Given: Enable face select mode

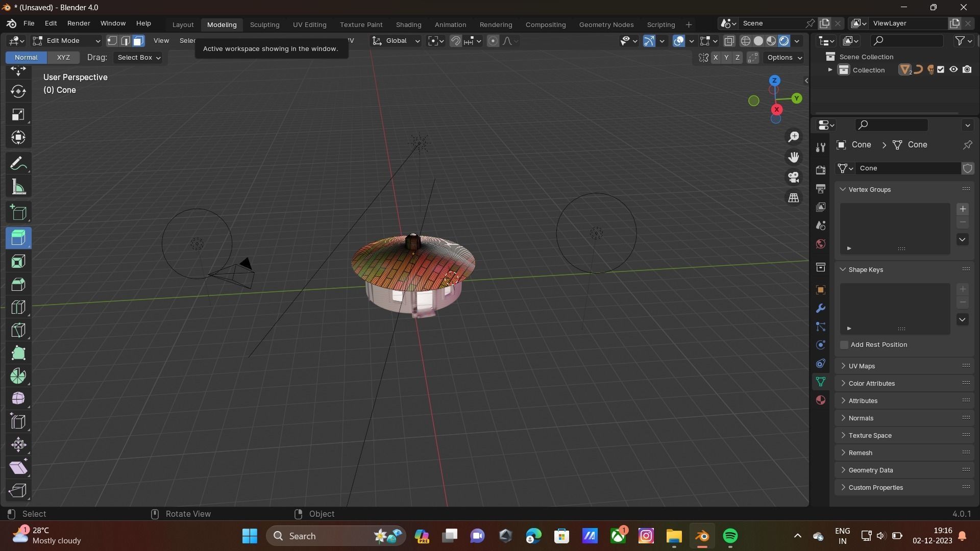Looking at the screenshot, I should pyautogui.click(x=138, y=41).
